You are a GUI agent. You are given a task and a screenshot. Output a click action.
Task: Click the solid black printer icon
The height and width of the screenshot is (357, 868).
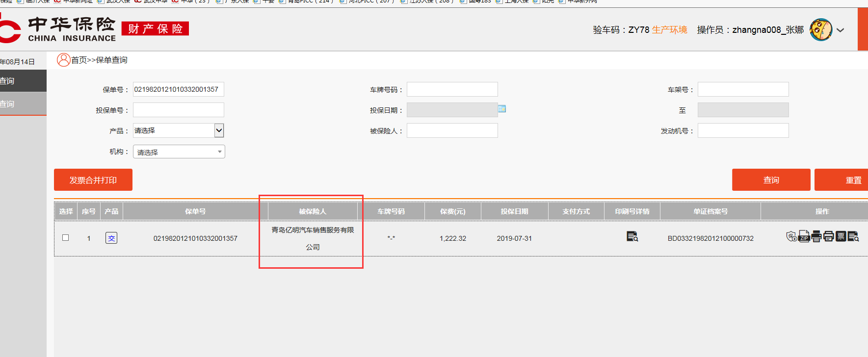(816, 236)
